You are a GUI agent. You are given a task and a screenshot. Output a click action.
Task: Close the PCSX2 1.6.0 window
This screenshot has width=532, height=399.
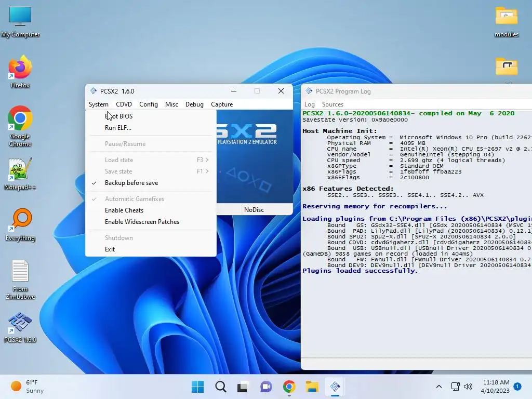281,91
